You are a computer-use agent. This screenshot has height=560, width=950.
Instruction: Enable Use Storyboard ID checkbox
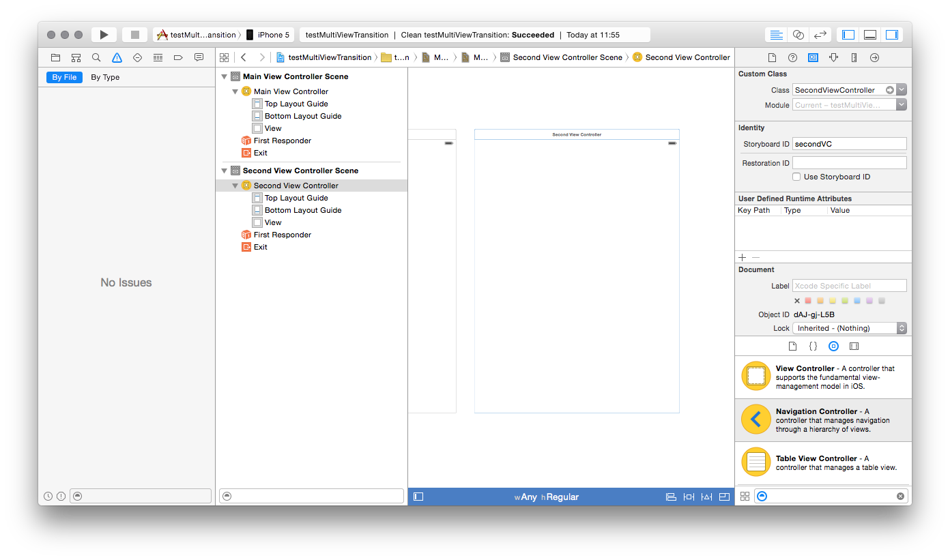(x=796, y=177)
